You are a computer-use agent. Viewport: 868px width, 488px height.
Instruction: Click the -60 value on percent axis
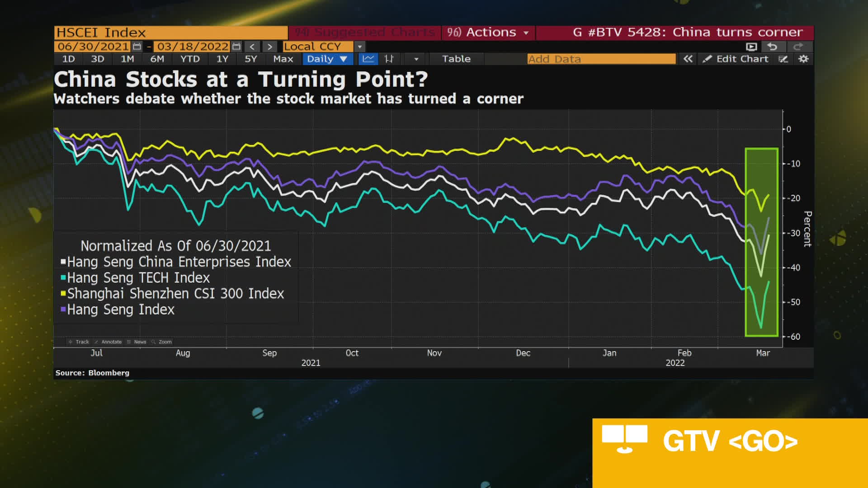[794, 337]
